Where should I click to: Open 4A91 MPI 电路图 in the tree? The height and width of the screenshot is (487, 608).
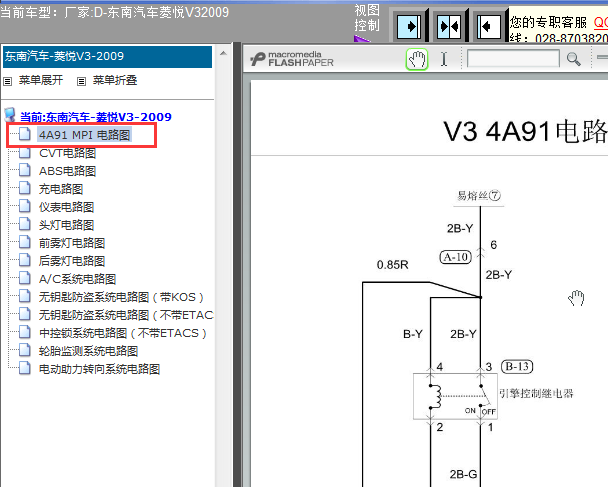(85, 135)
